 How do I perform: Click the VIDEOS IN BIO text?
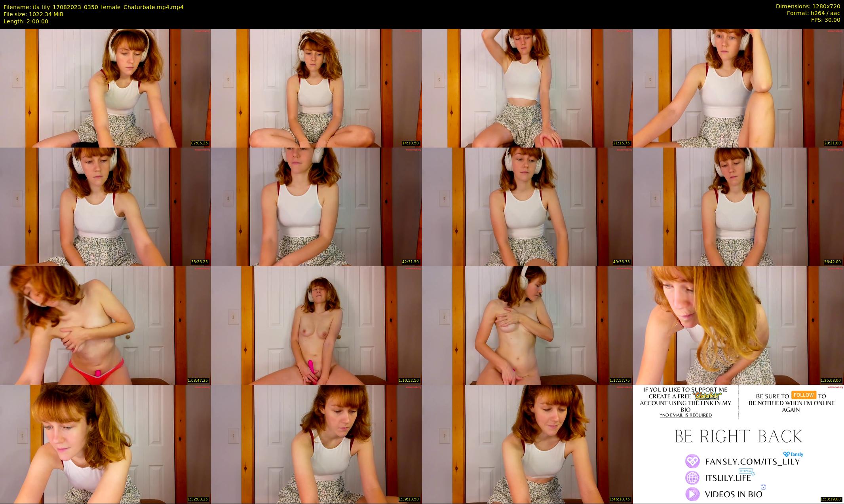point(734,494)
